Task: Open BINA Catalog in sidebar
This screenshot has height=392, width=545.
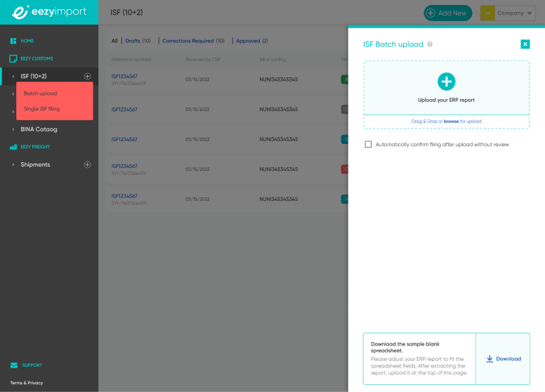Action: [x=39, y=129]
